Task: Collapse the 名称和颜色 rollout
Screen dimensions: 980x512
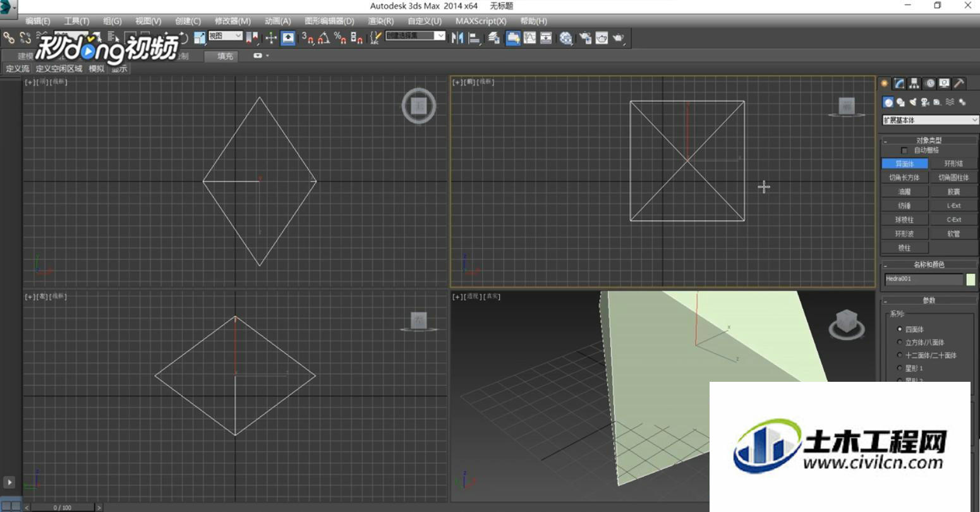Action: [x=929, y=265]
